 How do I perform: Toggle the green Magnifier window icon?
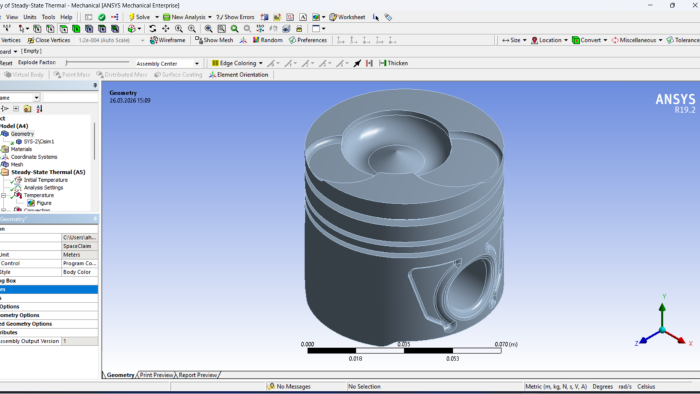tap(234, 29)
